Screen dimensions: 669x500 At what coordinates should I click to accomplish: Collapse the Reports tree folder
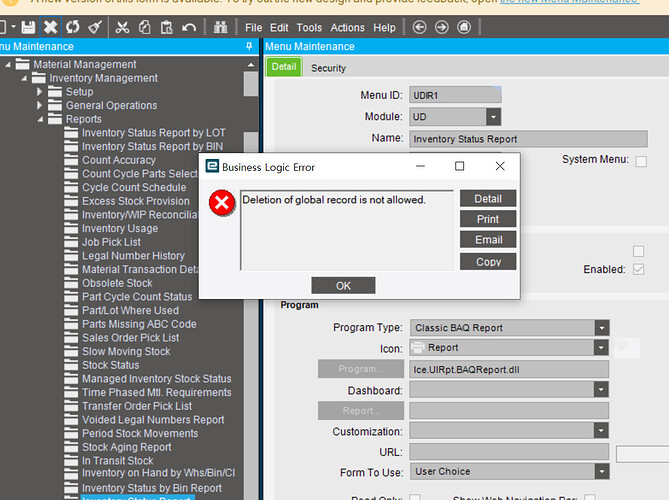click(41, 119)
